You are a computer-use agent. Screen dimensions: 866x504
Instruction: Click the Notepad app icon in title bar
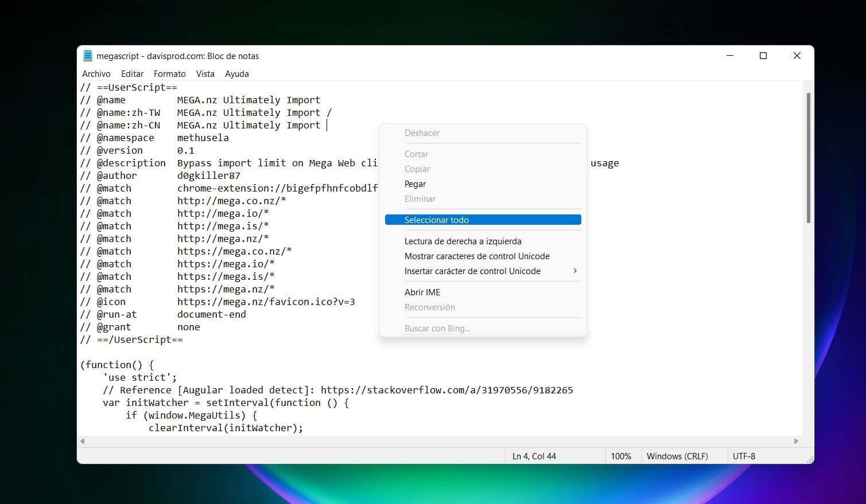pos(87,56)
